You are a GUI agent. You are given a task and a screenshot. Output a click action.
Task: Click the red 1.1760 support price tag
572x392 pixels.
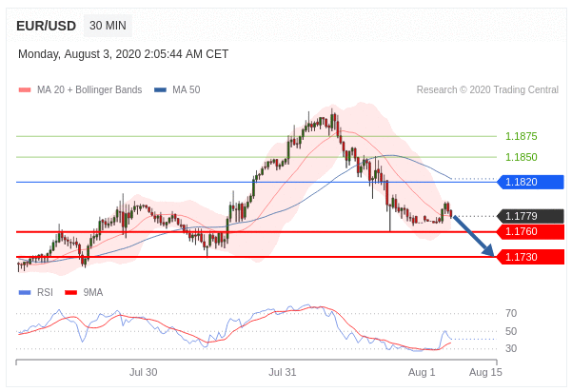(x=531, y=231)
